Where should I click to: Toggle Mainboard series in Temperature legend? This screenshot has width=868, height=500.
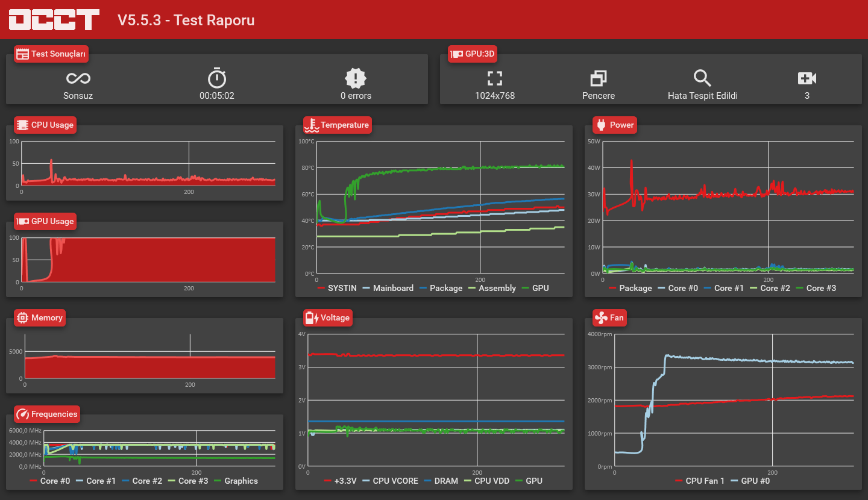click(x=388, y=288)
